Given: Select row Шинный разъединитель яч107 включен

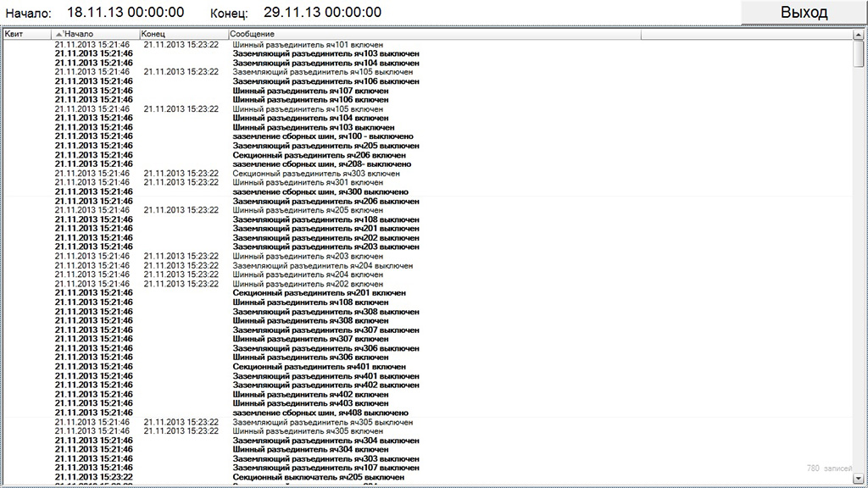Looking at the screenshot, I should pos(427,91).
